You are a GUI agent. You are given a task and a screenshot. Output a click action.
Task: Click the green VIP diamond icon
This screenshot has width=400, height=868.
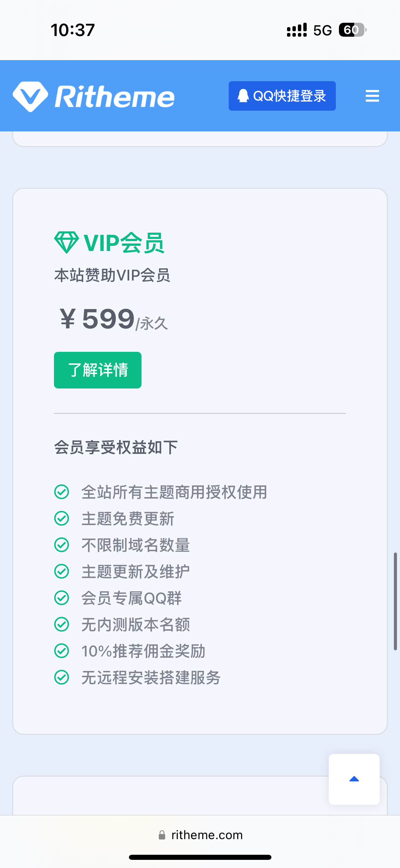coord(66,242)
